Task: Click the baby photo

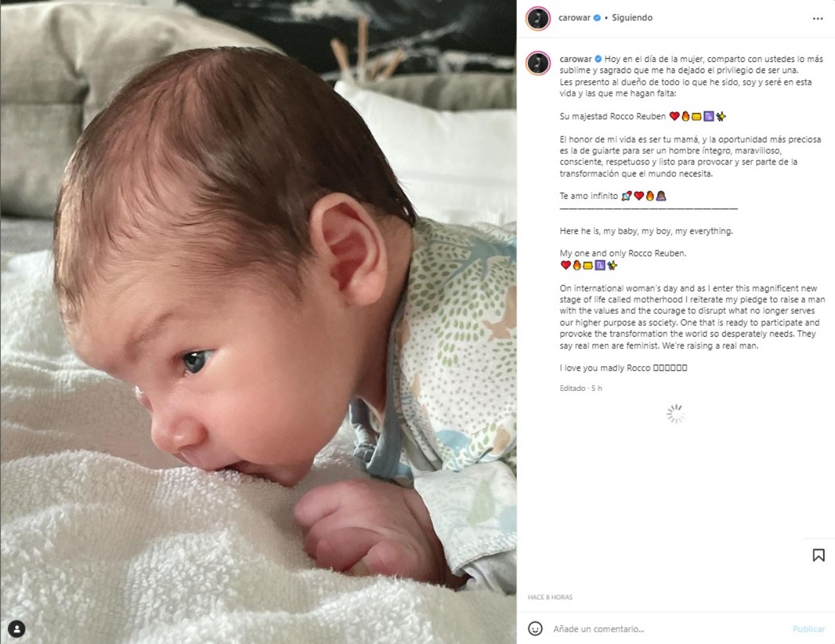Action: click(258, 322)
